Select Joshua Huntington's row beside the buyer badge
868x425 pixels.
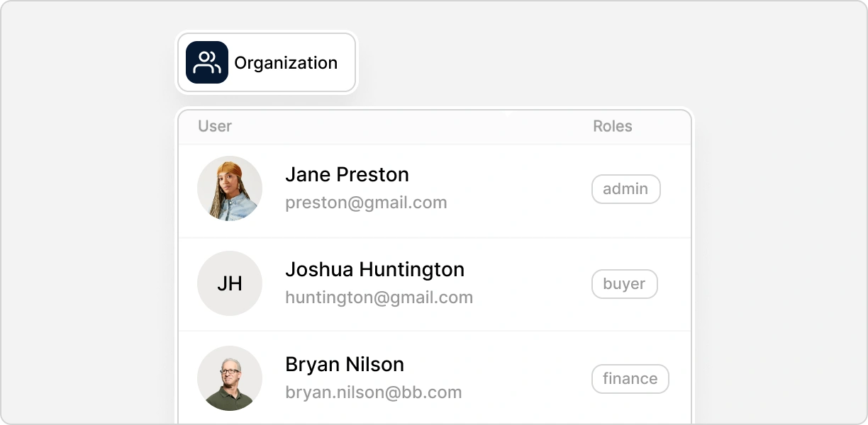pyautogui.click(x=532, y=285)
